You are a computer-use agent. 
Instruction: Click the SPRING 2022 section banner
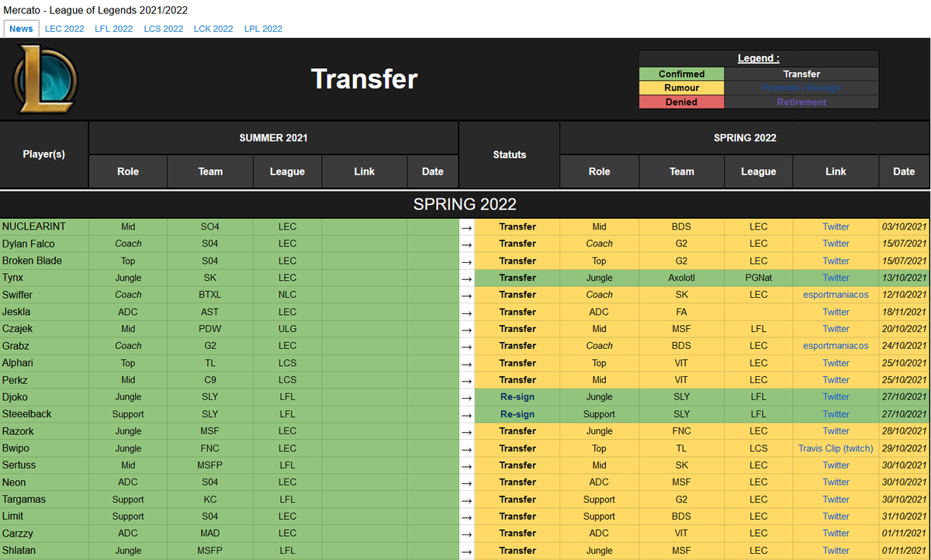[465, 205]
